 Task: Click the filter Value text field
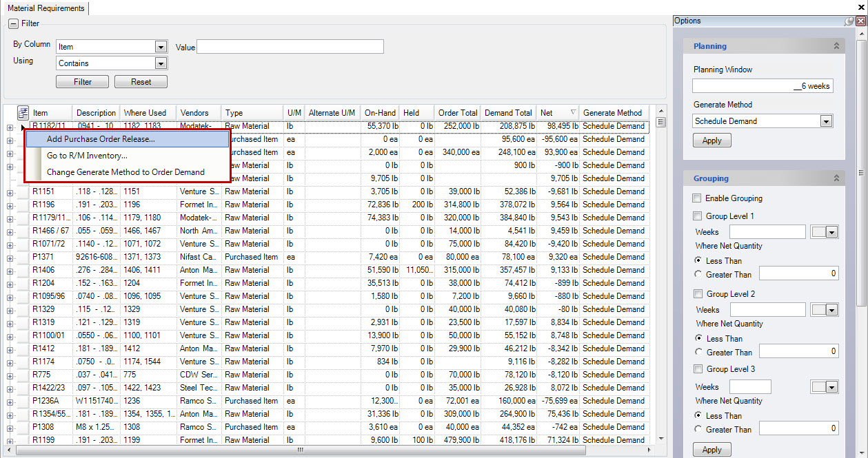[x=290, y=47]
